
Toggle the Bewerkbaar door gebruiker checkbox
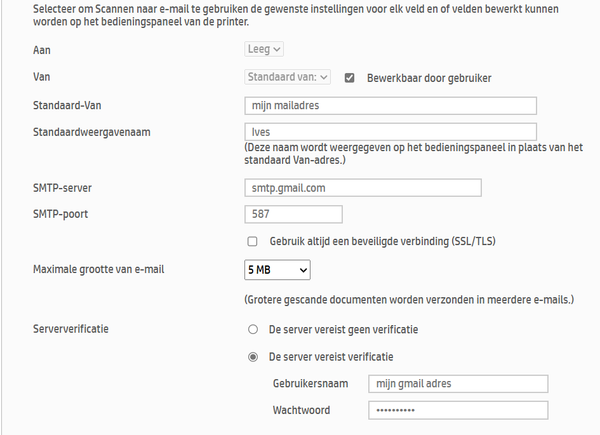click(x=349, y=78)
